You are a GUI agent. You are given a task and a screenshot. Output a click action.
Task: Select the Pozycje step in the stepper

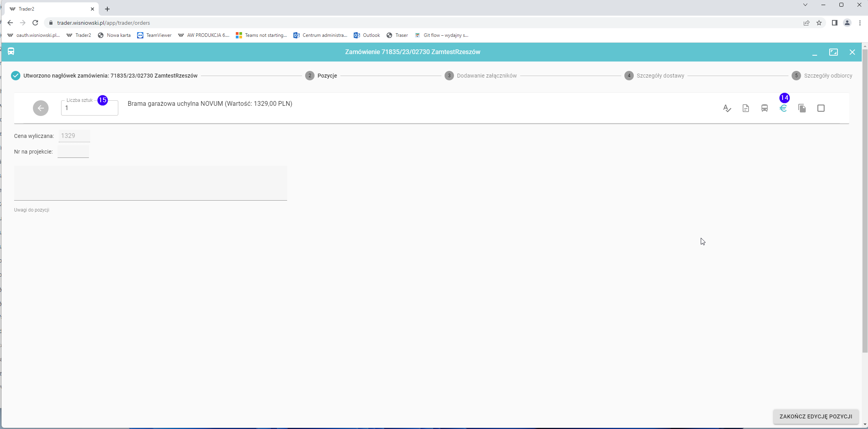point(327,76)
